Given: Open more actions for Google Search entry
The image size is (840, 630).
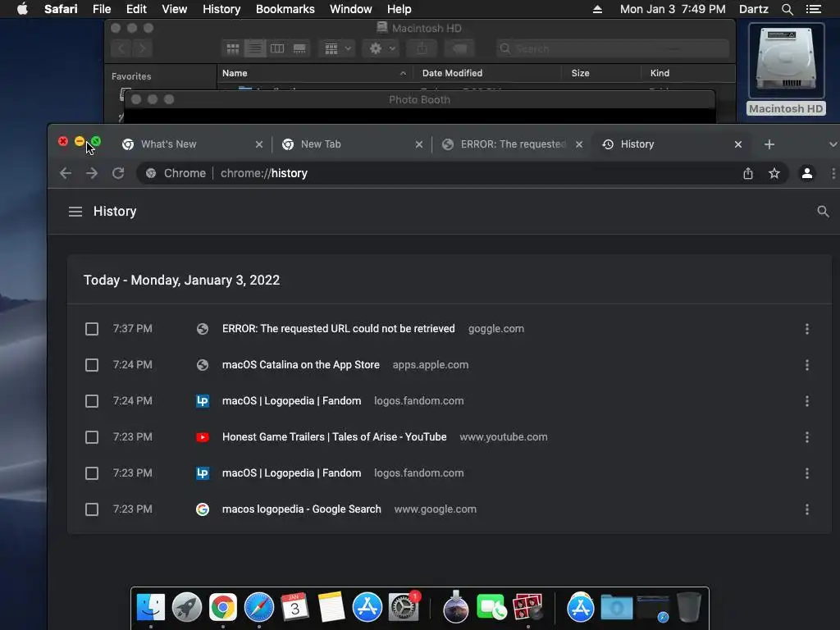Looking at the screenshot, I should [807, 509].
